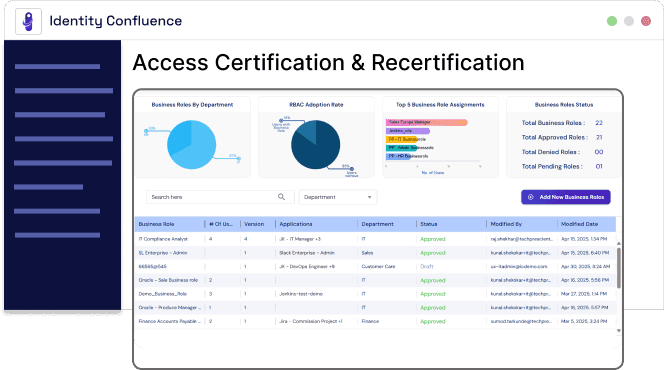The image size is (664, 370).
Task: Open the IT Compliance Analyst role row
Action: tap(375, 239)
